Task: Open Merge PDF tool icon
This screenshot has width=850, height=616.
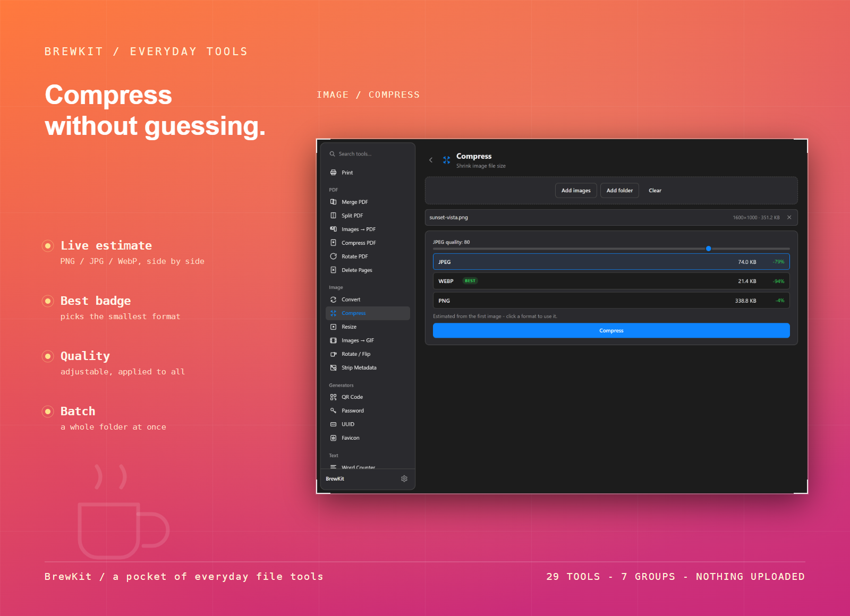Action: pyautogui.click(x=333, y=202)
